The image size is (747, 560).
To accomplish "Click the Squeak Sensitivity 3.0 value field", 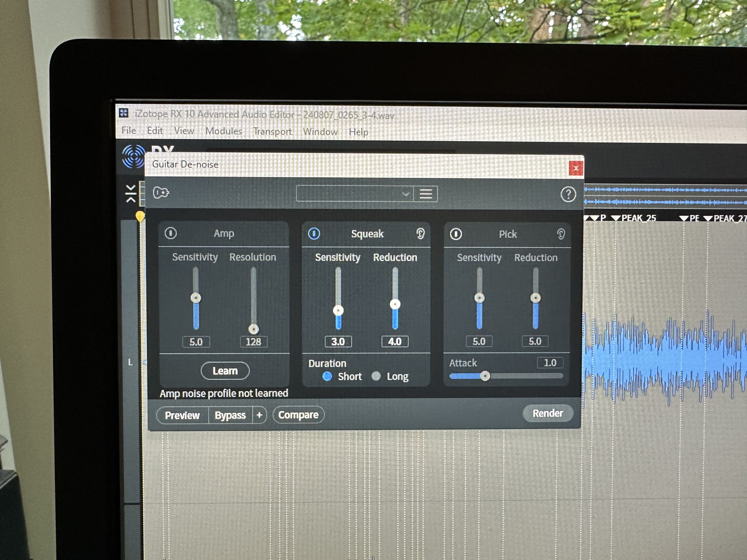I will [338, 342].
